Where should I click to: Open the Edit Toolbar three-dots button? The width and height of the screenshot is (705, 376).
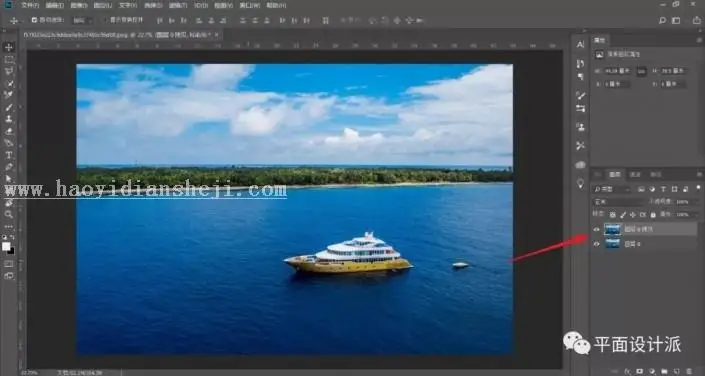[x=9, y=226]
